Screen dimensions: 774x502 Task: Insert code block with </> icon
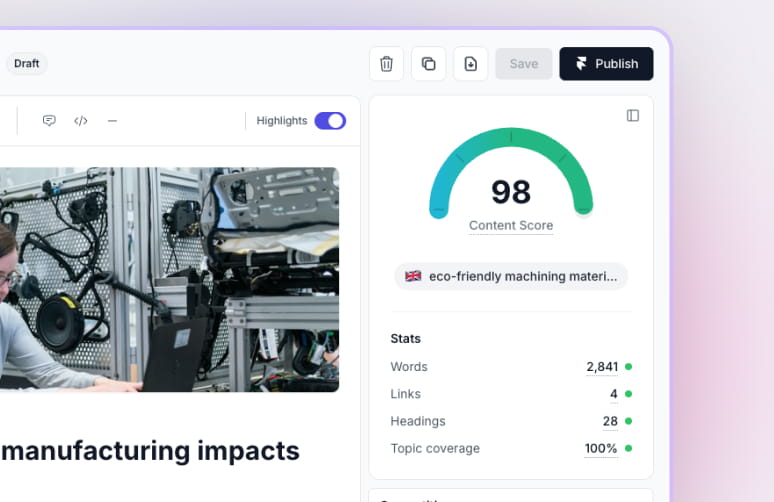(x=81, y=120)
